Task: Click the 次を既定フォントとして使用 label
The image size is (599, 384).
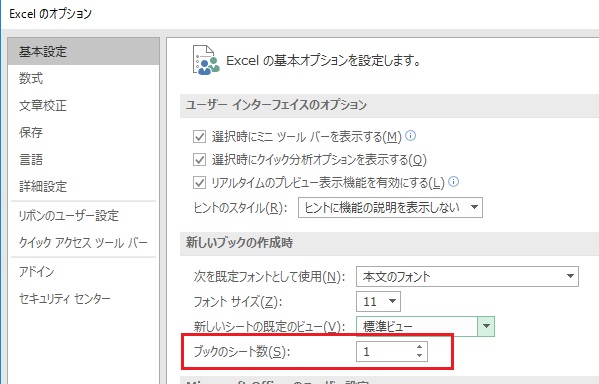Action: click(269, 276)
